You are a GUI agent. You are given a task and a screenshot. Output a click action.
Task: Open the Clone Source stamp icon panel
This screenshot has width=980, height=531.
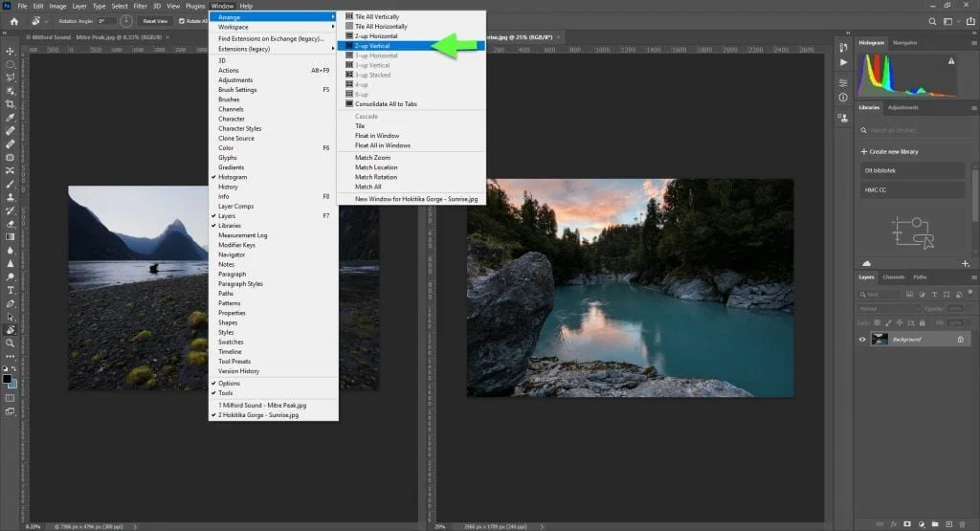point(843,118)
